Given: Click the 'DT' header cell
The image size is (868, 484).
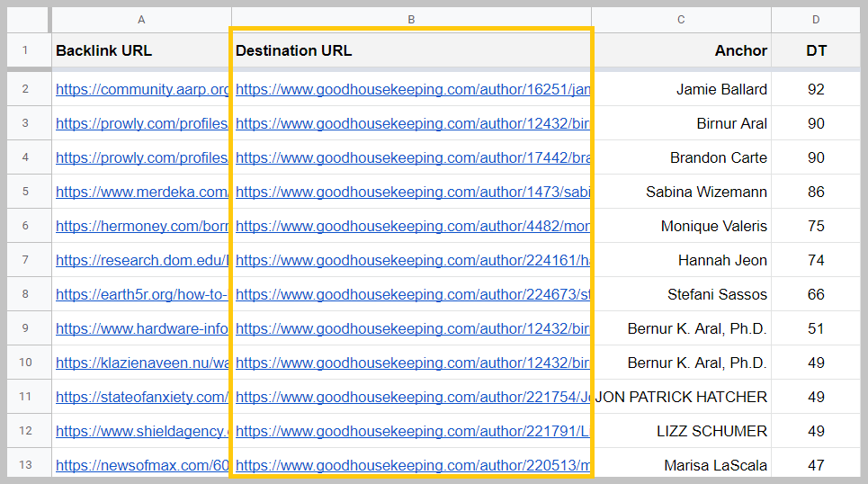Looking at the screenshot, I should point(816,50).
